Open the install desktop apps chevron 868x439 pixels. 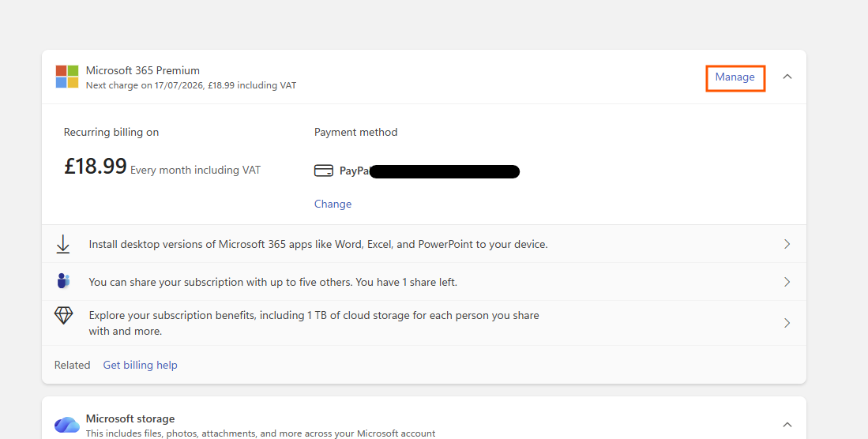(x=787, y=244)
